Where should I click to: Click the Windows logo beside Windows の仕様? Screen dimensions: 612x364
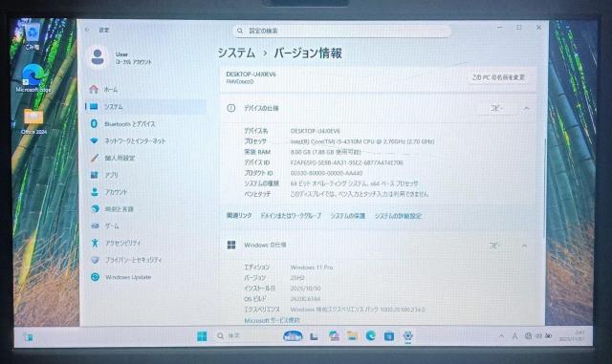[231, 245]
